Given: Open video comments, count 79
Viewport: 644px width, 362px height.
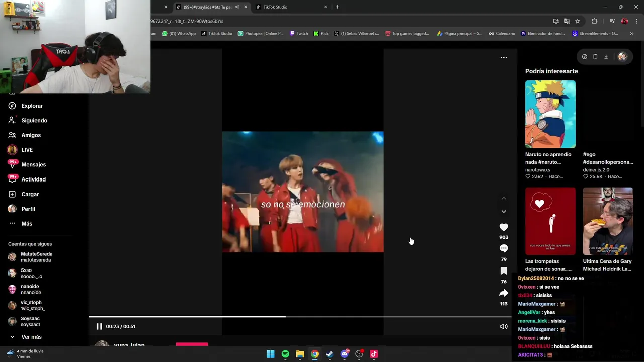Looking at the screenshot, I should 504,249.
